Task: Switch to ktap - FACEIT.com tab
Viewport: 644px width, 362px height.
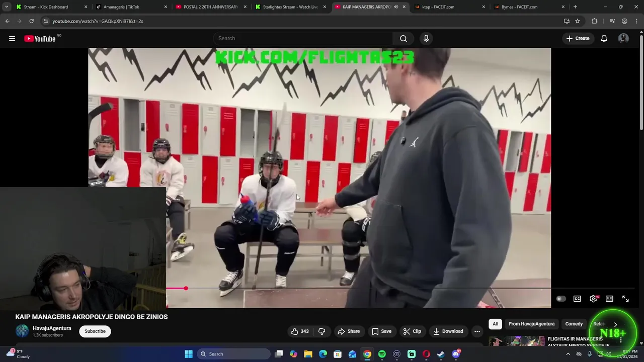Action: pyautogui.click(x=449, y=7)
